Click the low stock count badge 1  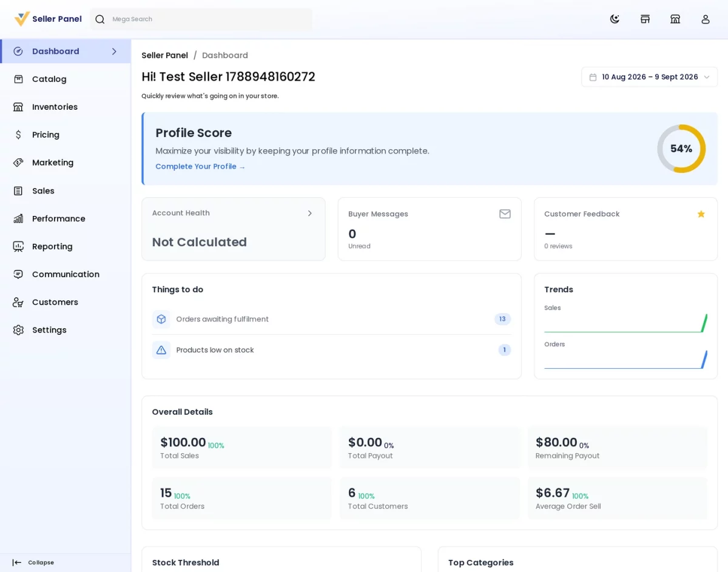pyautogui.click(x=504, y=350)
